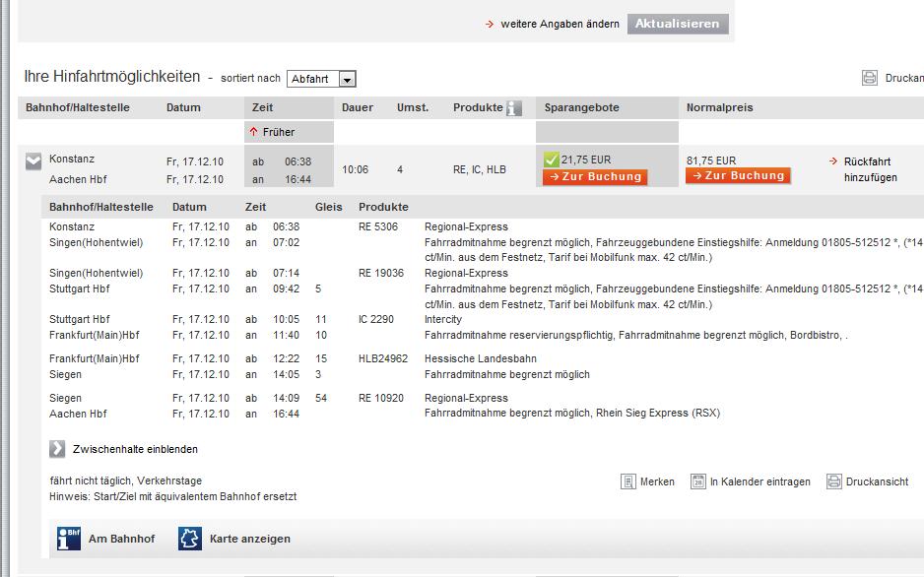
Task: Click the top-right Druckansicht printer icon
Action: 870,78
